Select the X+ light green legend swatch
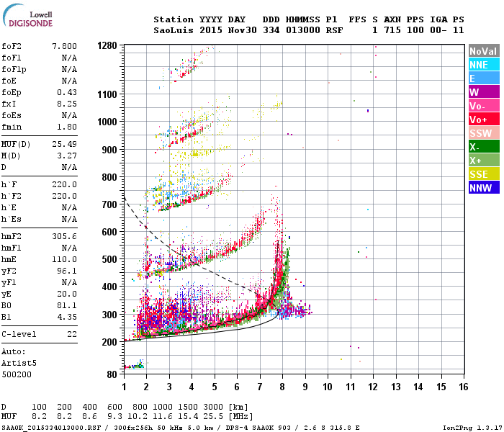 coord(484,161)
